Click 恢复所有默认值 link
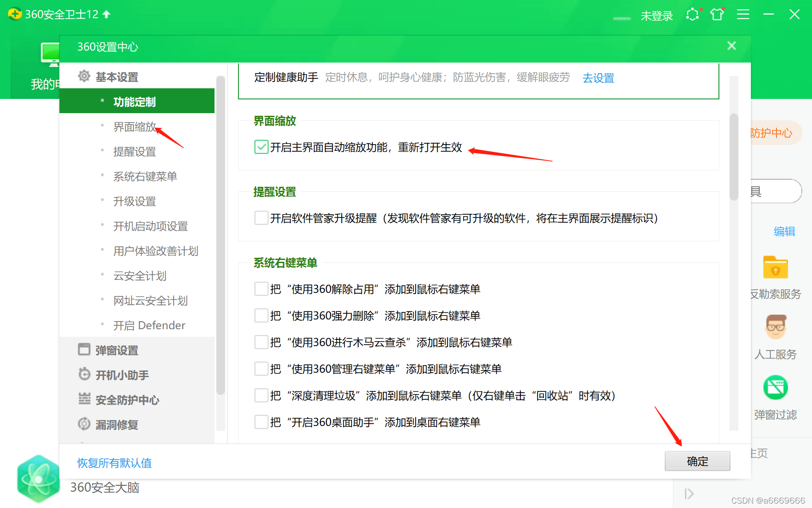 [114, 463]
